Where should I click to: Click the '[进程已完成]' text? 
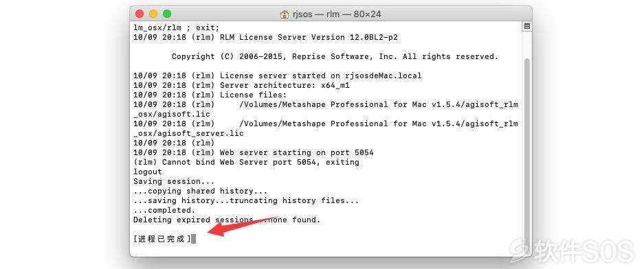(162, 239)
